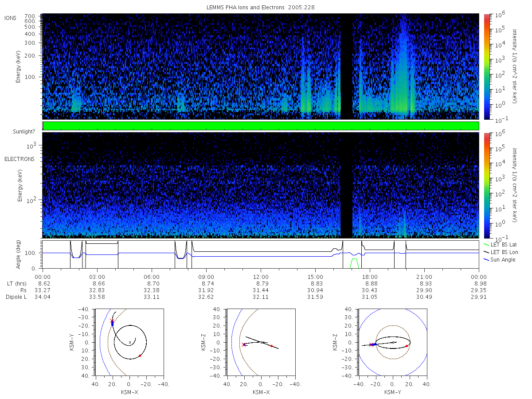Click the red dot in KSM-X/KSM-Z middle plot
Screen dimensions: 532x399
click(x=271, y=346)
